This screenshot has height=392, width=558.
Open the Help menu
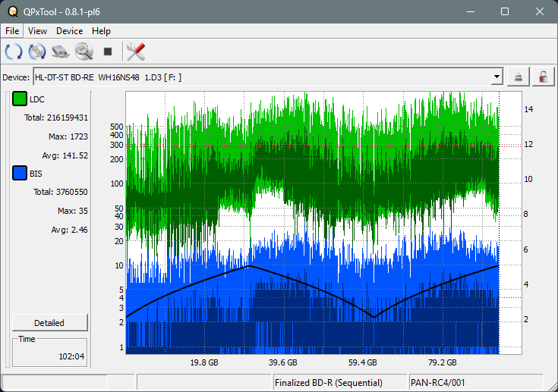[101, 31]
